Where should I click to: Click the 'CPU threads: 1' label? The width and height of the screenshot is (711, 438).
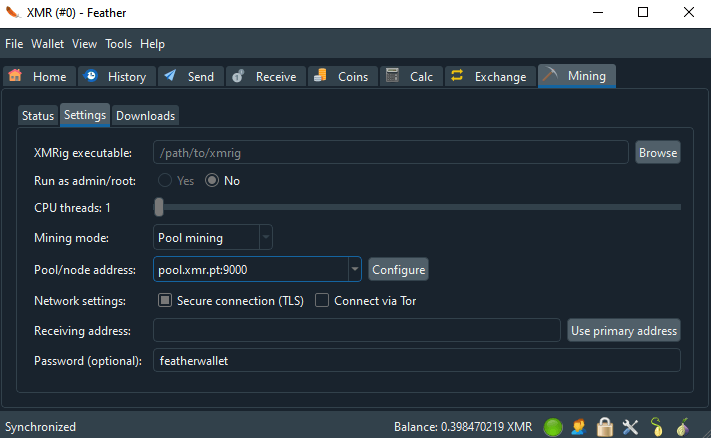pyautogui.click(x=72, y=208)
